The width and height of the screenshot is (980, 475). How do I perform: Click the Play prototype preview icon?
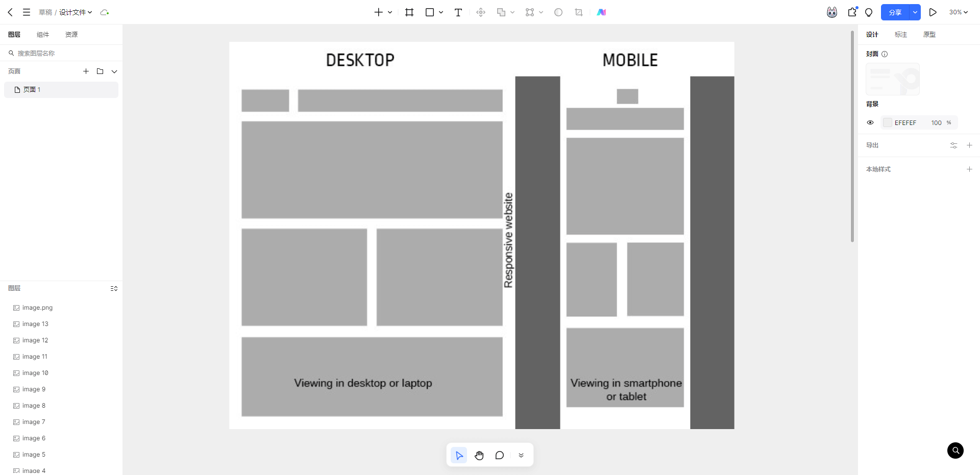click(933, 12)
